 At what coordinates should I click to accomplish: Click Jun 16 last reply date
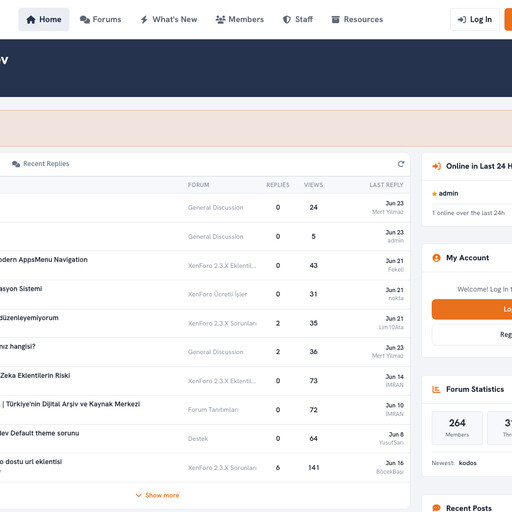coord(395,463)
